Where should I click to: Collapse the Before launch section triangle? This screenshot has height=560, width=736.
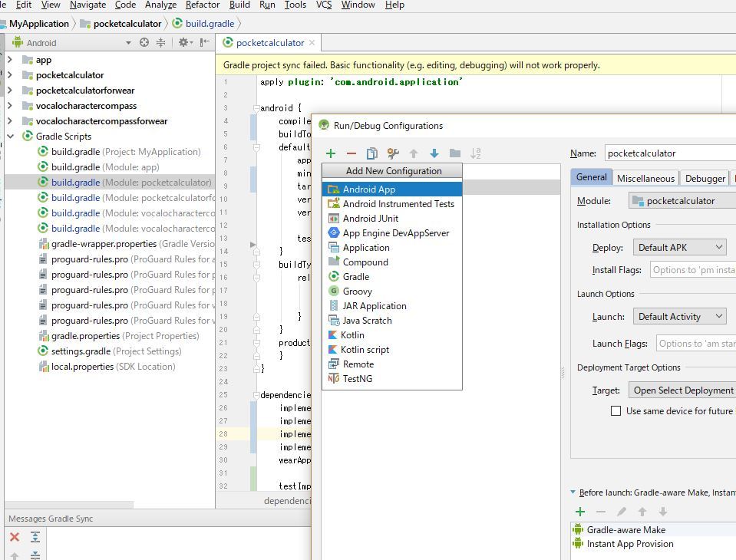point(573,492)
